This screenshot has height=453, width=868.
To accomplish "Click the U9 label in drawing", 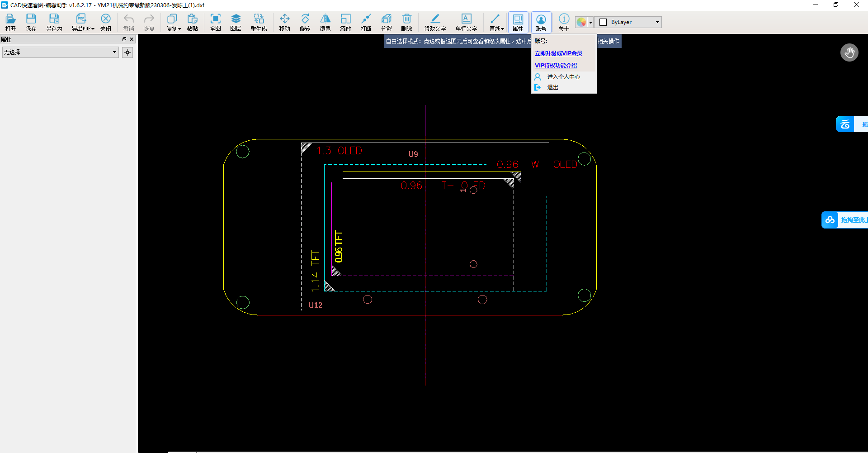I will coord(413,154).
